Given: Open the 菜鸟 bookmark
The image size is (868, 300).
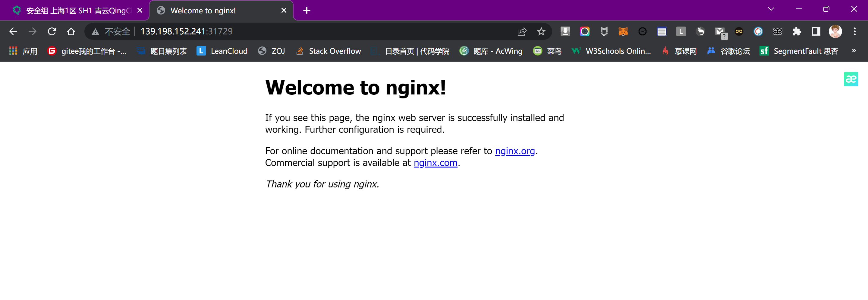Looking at the screenshot, I should (547, 51).
